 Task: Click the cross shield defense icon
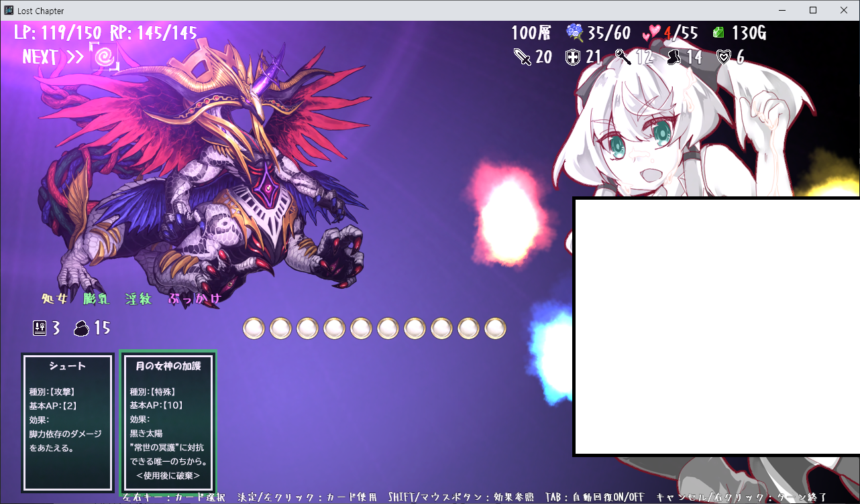[x=572, y=58]
